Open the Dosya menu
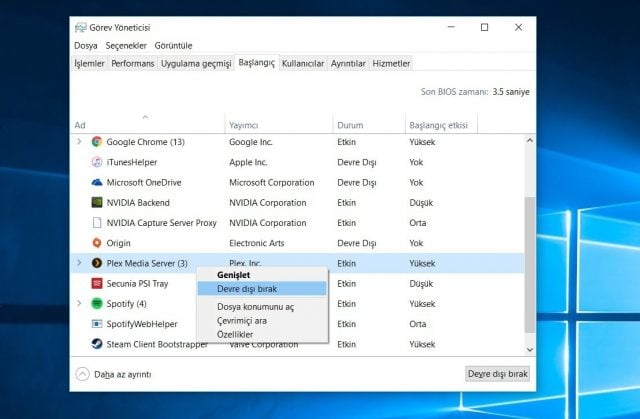 coord(86,46)
